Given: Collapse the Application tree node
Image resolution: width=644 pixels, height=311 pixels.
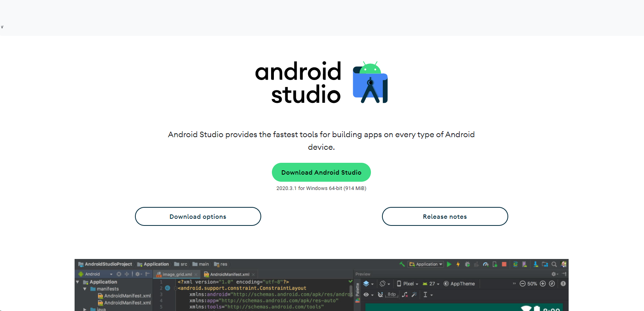Looking at the screenshot, I should pyautogui.click(x=78, y=282).
